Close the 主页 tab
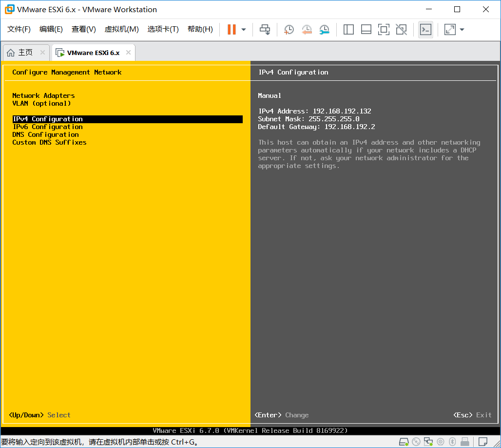The height and width of the screenshot is (448, 501). pos(42,53)
